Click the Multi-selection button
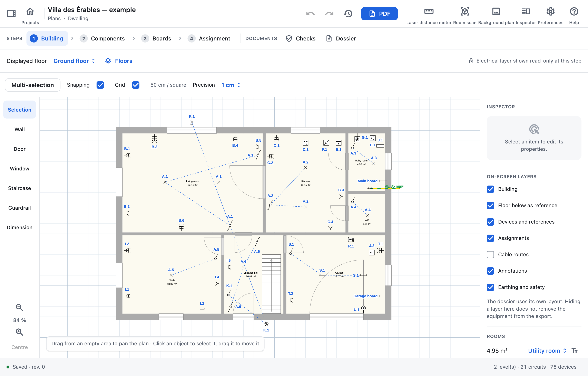 coord(32,85)
